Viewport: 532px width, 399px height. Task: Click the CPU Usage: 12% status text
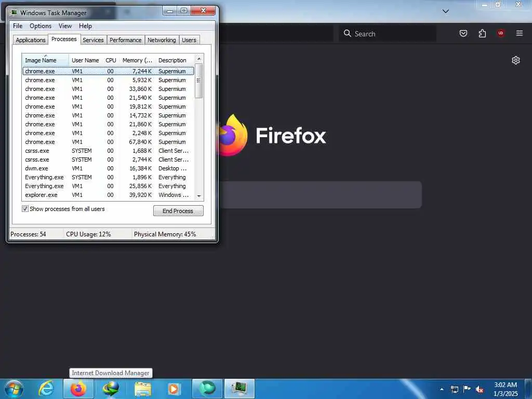click(88, 234)
